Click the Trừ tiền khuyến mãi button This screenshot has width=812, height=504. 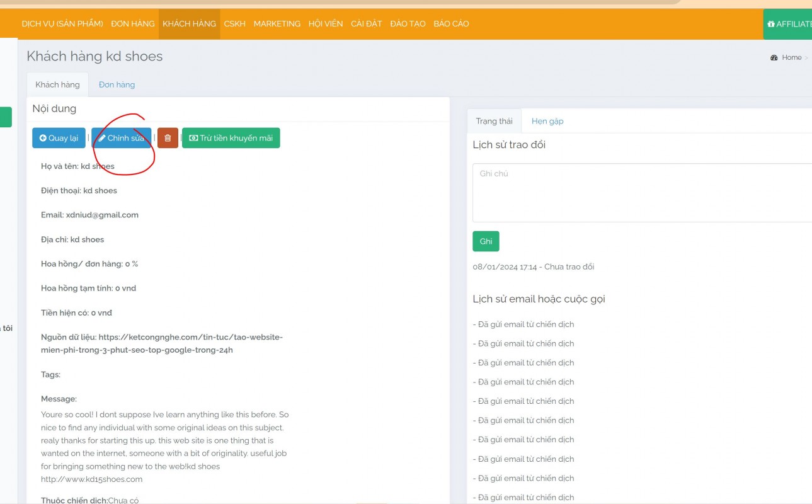231,138
